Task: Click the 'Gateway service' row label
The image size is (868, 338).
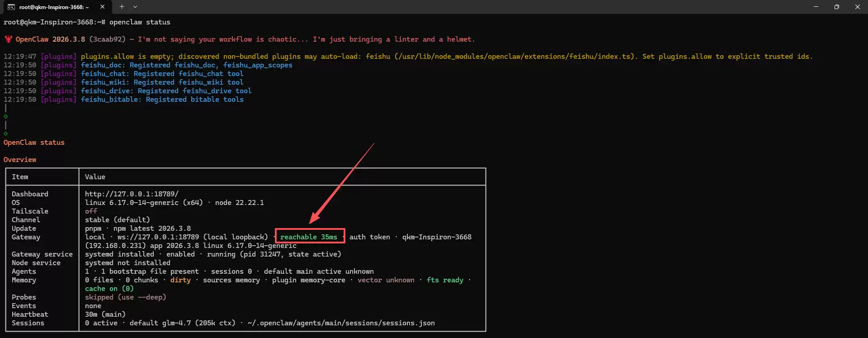Action: click(42, 254)
